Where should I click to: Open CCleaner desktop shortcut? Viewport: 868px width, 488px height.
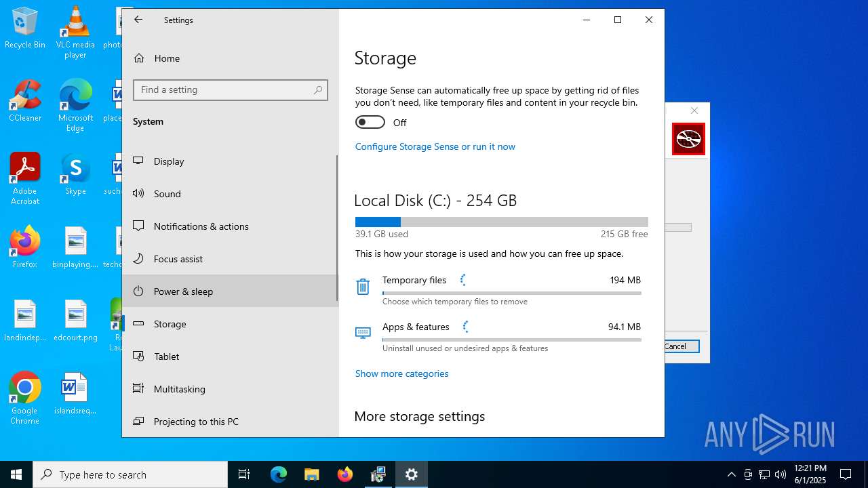click(25, 101)
